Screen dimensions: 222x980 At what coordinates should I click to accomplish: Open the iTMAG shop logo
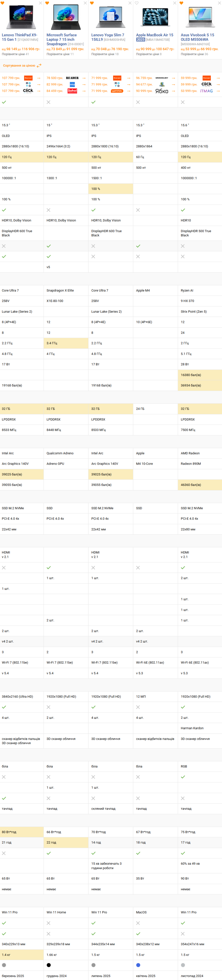pyautogui.click(x=206, y=91)
